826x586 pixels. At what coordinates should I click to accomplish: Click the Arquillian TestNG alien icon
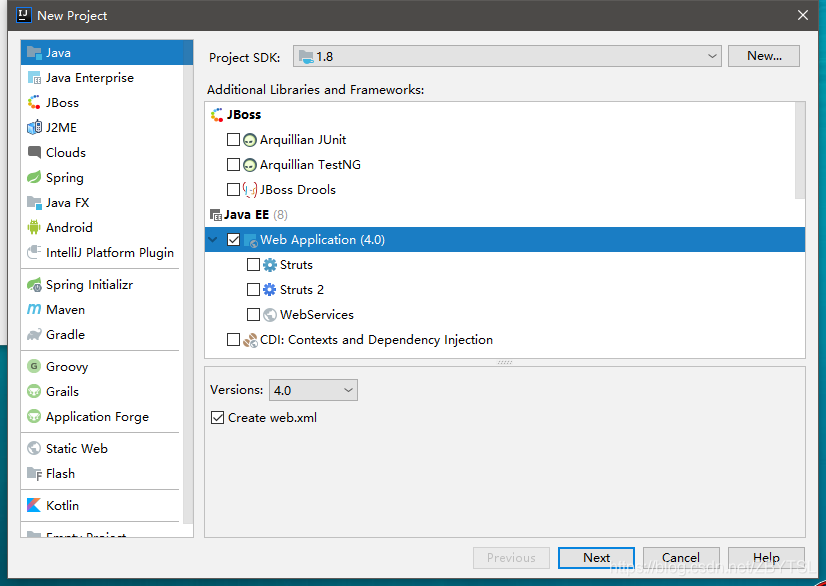[x=250, y=165]
